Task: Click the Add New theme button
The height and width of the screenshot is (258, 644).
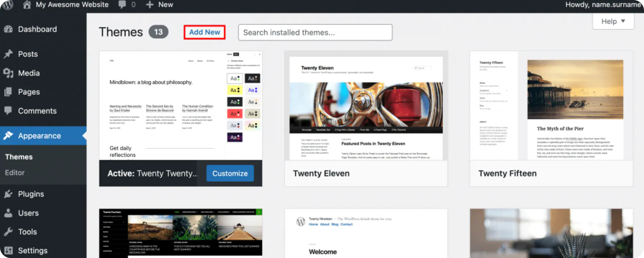Action: 204,32
